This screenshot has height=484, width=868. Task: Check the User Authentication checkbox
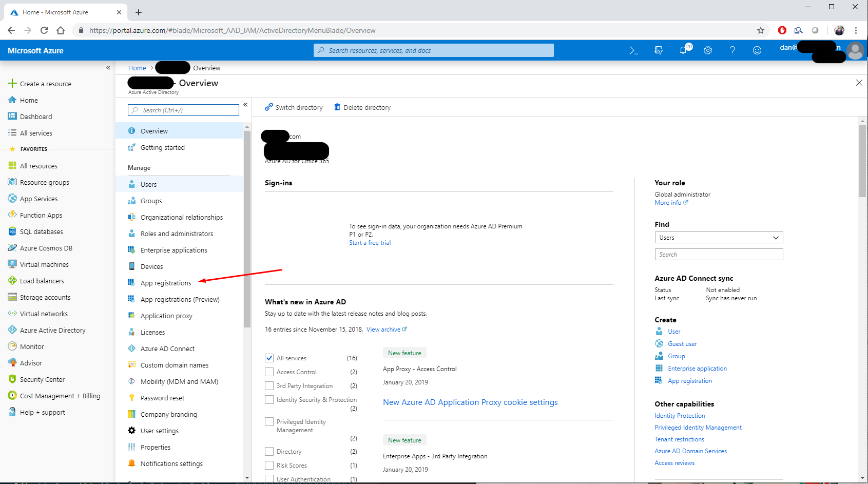click(x=269, y=478)
